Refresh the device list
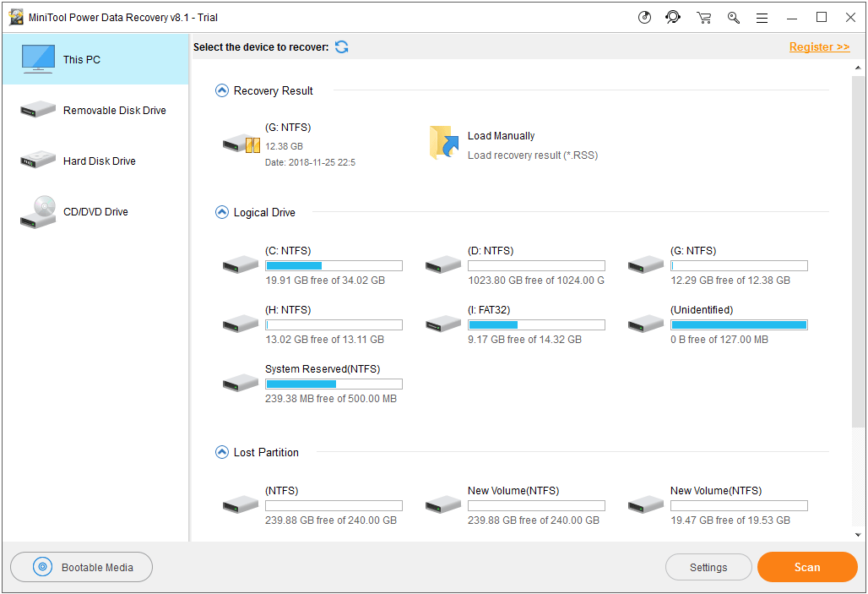 tap(342, 47)
